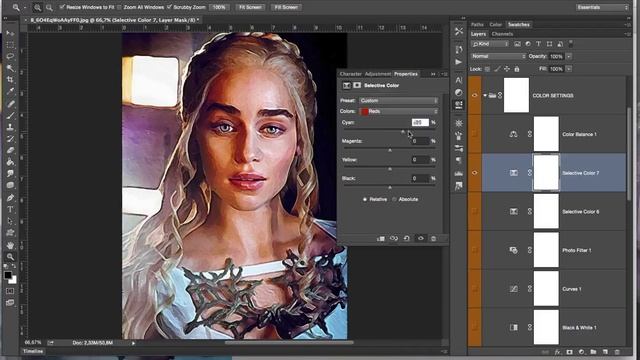This screenshot has height=360, width=640.
Task: Select the Hand tool
Action: click(x=11, y=245)
